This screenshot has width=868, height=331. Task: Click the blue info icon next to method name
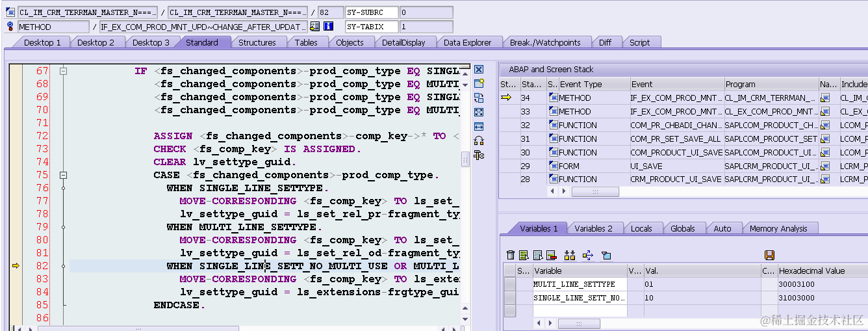329,27
